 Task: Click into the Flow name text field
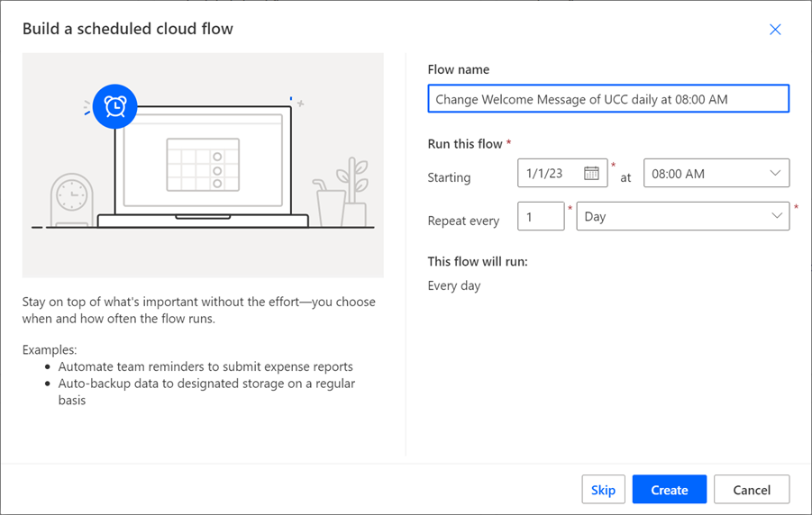click(x=608, y=99)
